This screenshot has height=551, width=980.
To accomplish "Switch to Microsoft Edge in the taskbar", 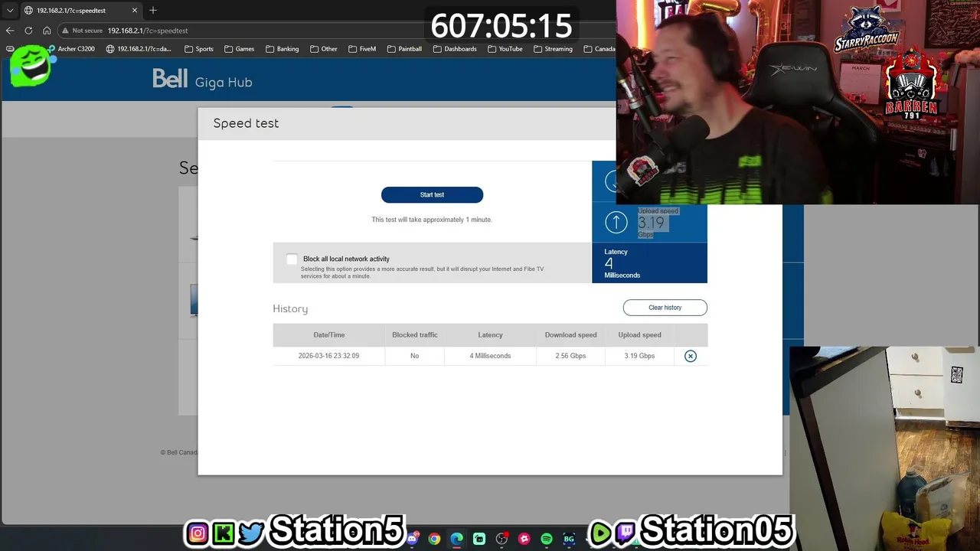I will pyautogui.click(x=457, y=539).
